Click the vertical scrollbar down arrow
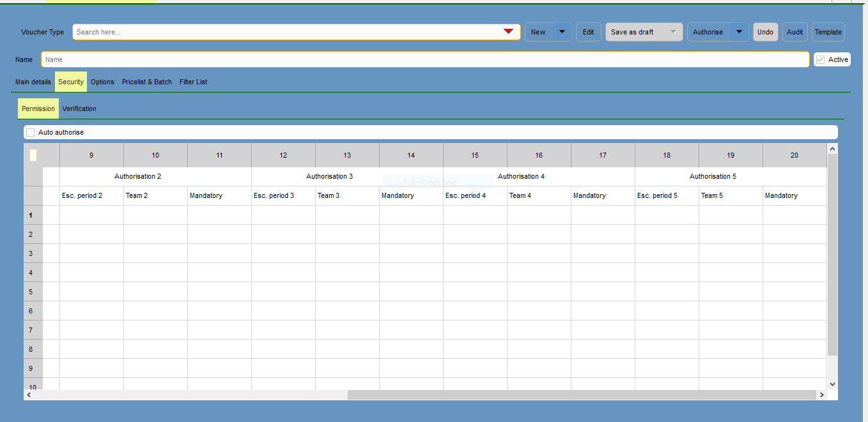 (x=832, y=384)
